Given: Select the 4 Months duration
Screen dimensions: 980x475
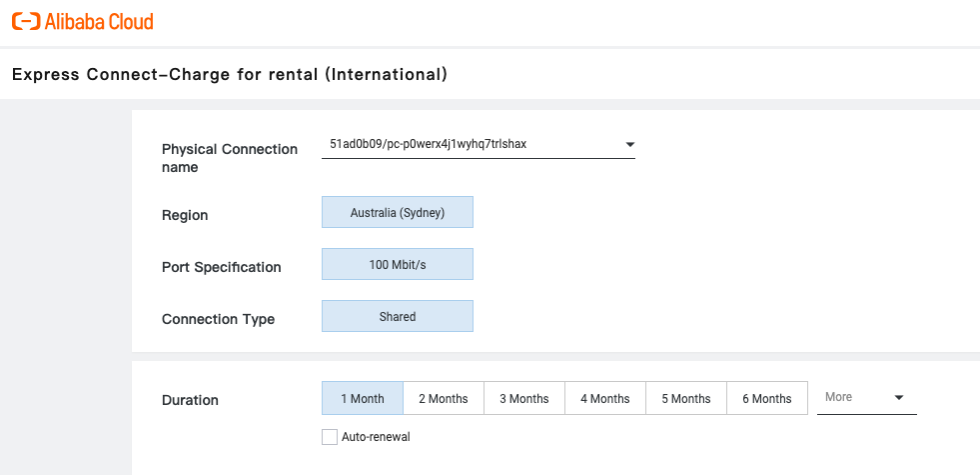Looking at the screenshot, I should 604,398.
